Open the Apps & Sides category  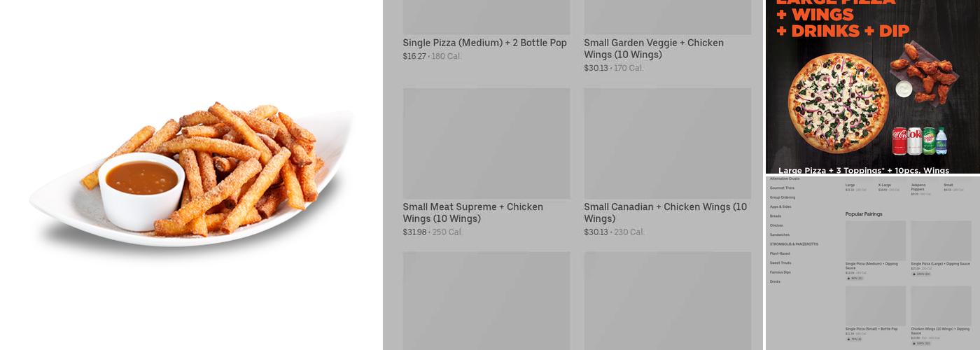780,206
